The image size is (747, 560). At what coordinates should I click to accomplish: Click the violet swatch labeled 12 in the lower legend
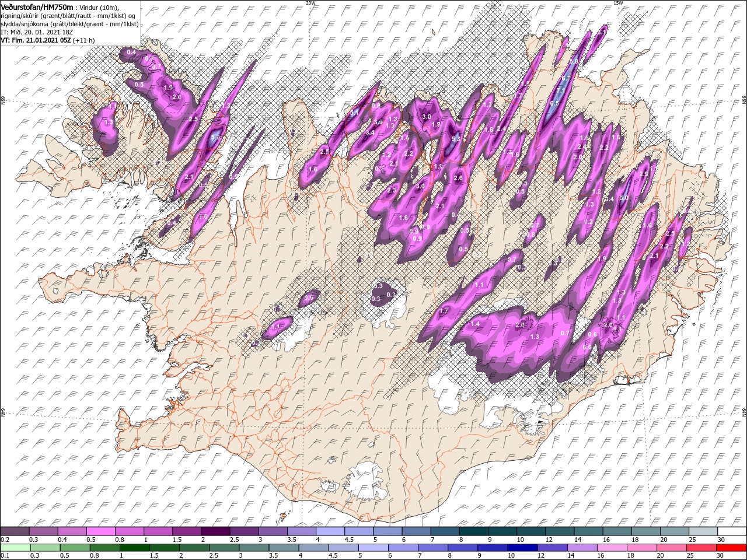pyautogui.click(x=553, y=548)
